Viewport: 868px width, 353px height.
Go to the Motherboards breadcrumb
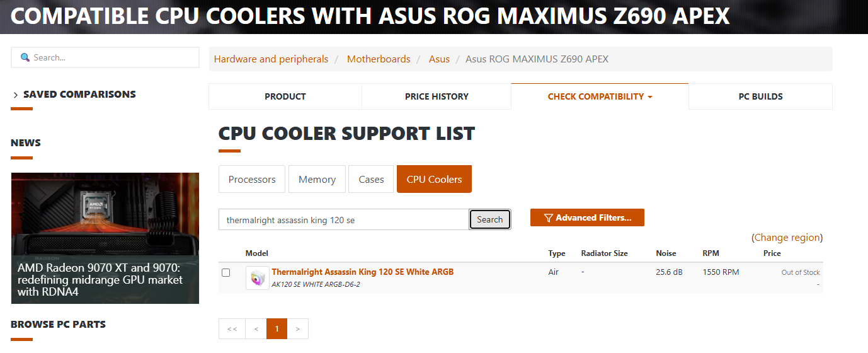pyautogui.click(x=379, y=59)
